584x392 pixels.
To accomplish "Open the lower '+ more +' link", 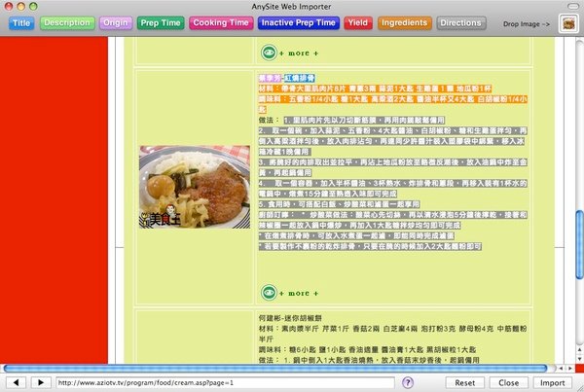I will pyautogui.click(x=299, y=294).
